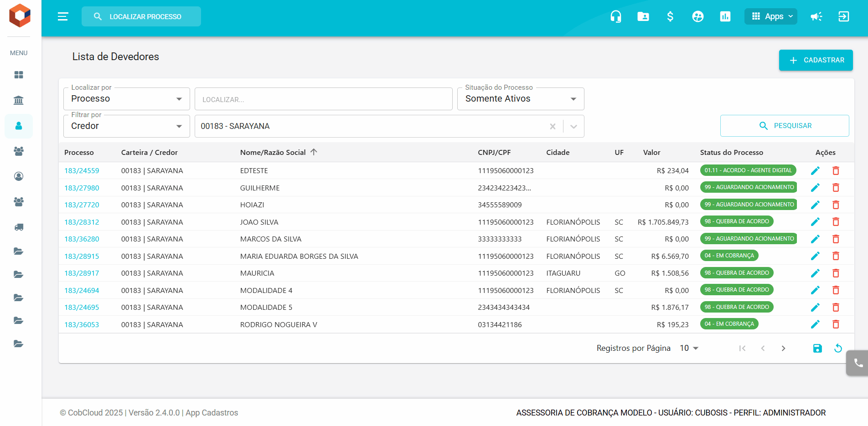Image resolution: width=868 pixels, height=426 pixels.
Task: Delete the EDTESTE row with its trash icon
Action: coord(836,170)
